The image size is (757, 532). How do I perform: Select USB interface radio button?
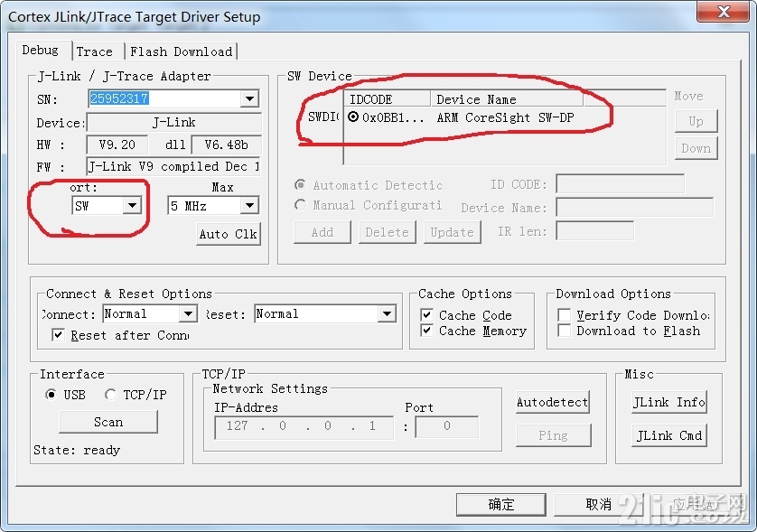pos(51,395)
